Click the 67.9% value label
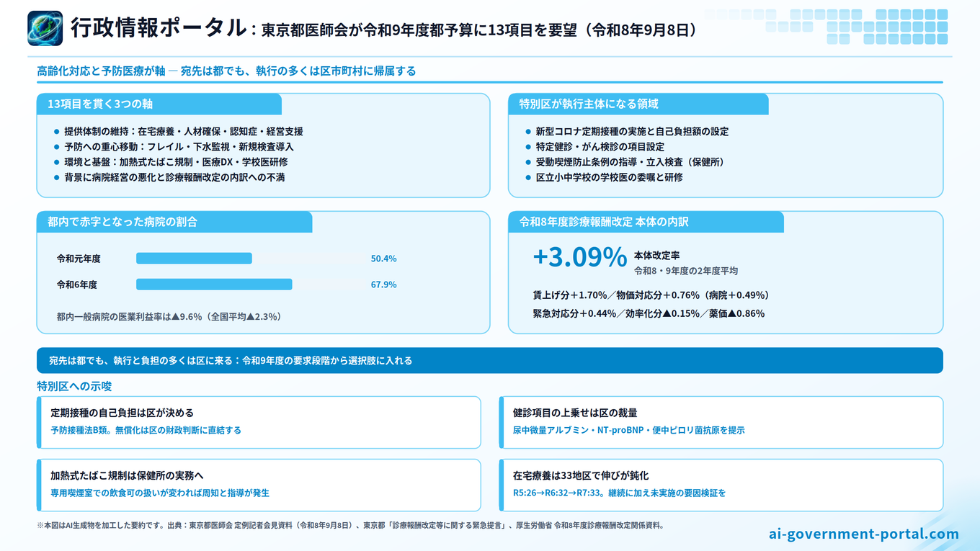The width and height of the screenshot is (980, 551). pos(383,285)
